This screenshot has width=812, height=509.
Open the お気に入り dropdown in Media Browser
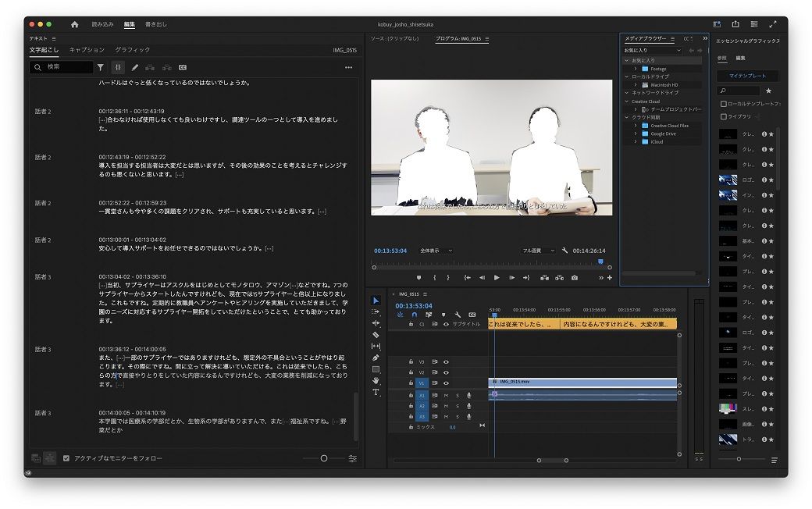[653, 50]
